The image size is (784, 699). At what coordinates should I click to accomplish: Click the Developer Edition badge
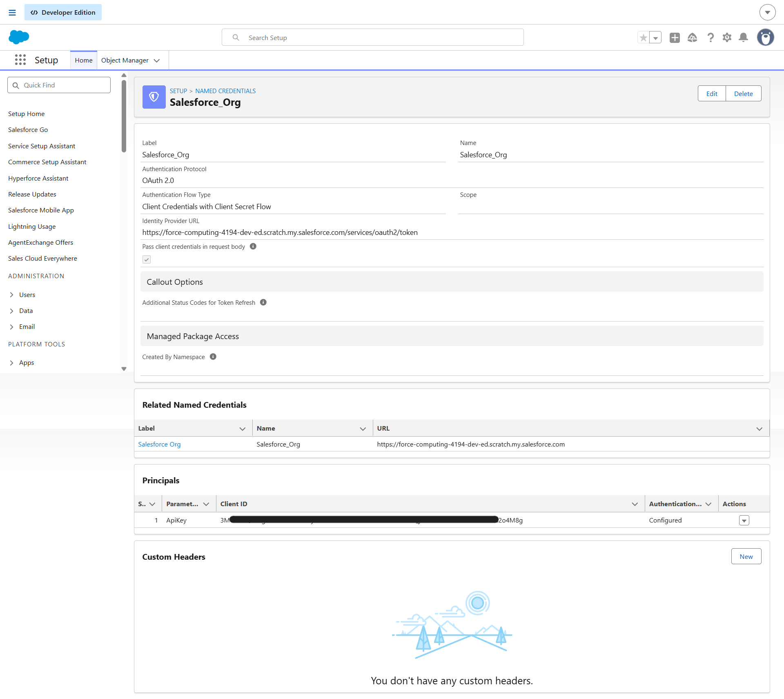[63, 12]
